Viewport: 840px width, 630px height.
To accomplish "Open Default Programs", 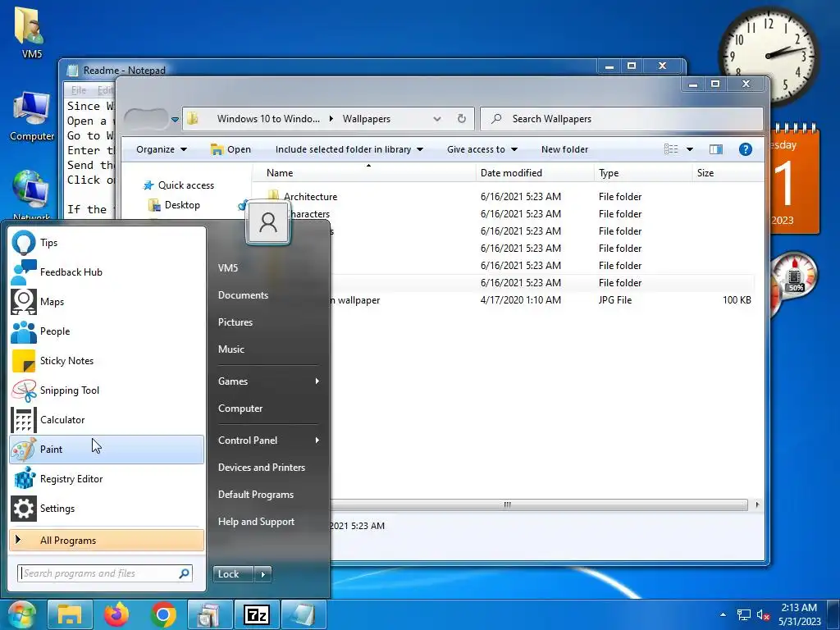I will pyautogui.click(x=256, y=495).
